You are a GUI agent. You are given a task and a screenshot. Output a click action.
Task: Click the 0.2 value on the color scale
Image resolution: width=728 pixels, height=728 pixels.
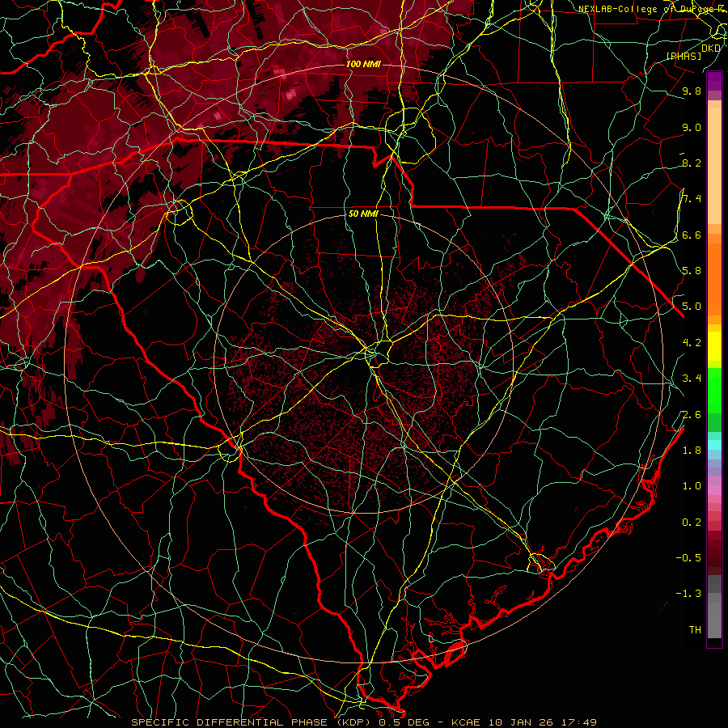(x=692, y=523)
